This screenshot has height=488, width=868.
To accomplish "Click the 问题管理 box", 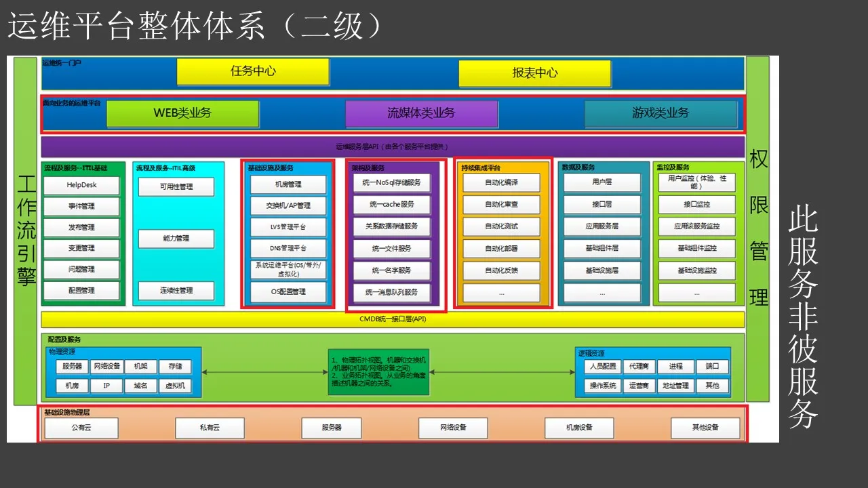I will [x=82, y=270].
